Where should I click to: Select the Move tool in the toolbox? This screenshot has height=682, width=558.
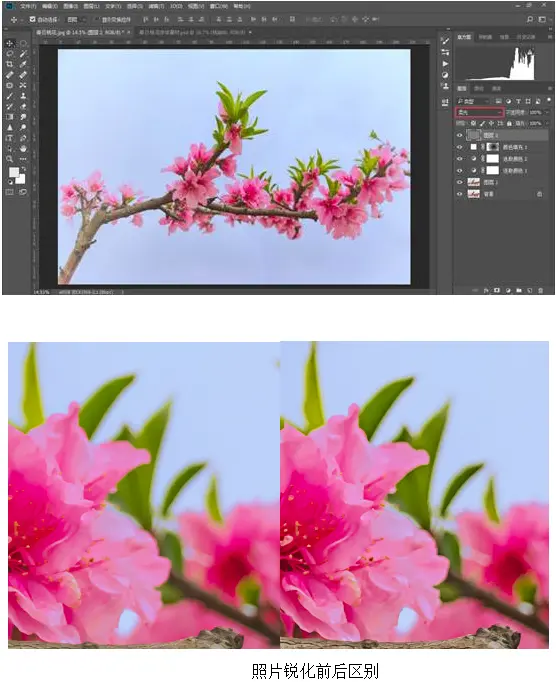click(10, 43)
